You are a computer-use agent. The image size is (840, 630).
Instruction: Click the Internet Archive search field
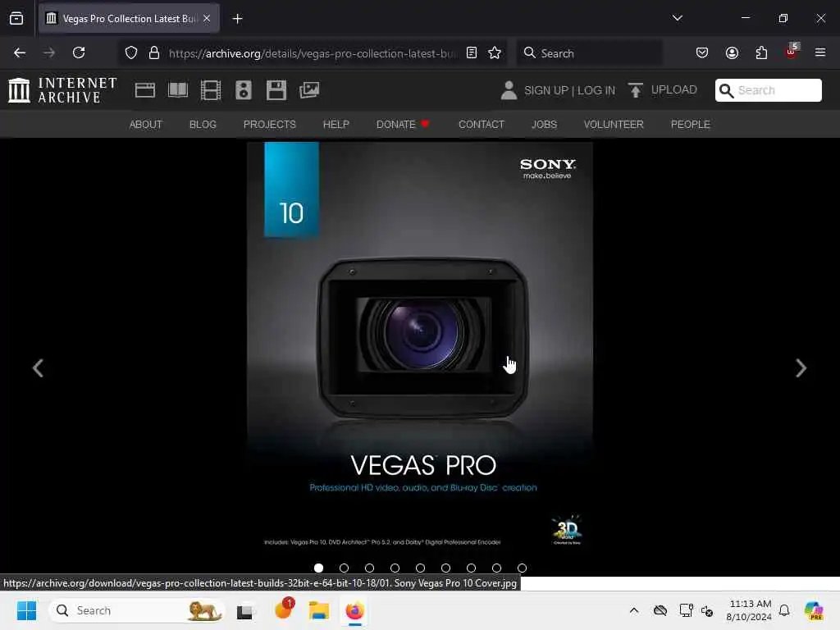click(x=768, y=90)
